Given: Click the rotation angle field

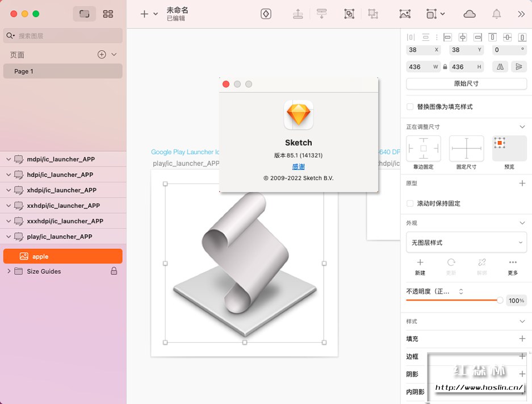Looking at the screenshot, I should point(509,49).
